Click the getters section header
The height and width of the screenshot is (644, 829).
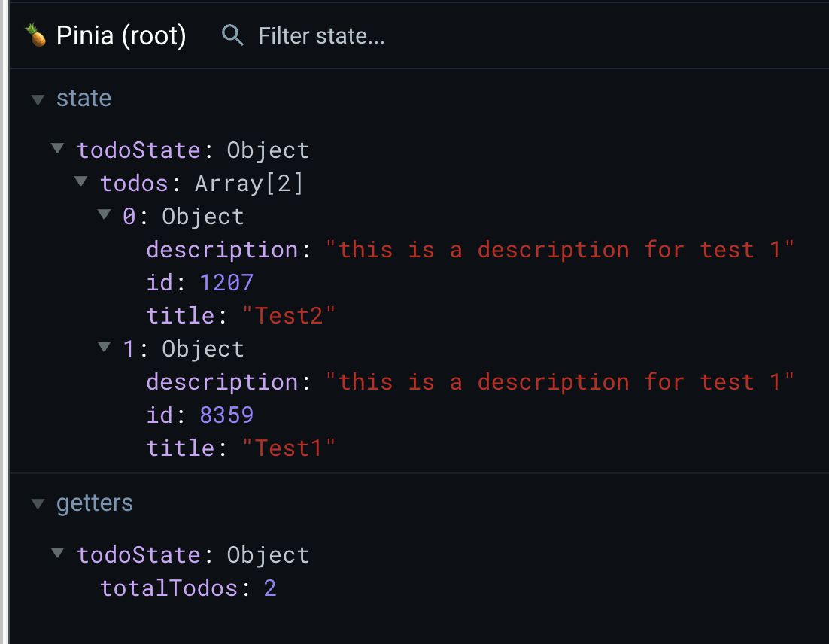95,503
